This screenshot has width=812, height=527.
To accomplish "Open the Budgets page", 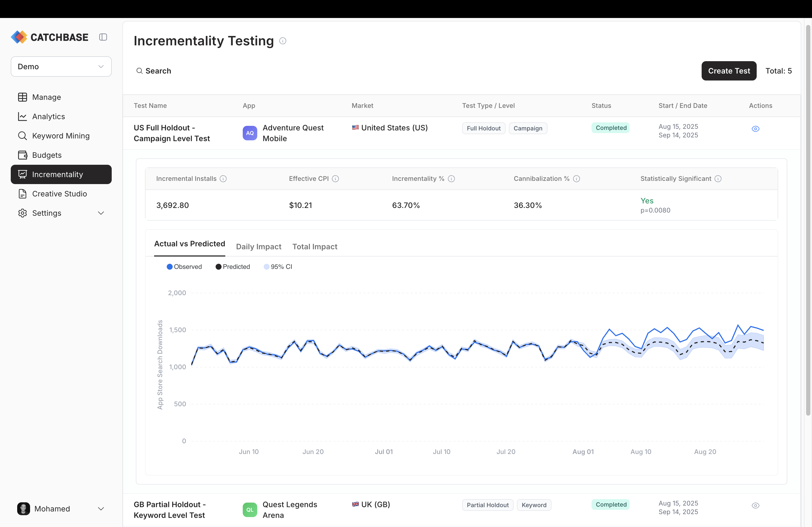I will [46, 155].
